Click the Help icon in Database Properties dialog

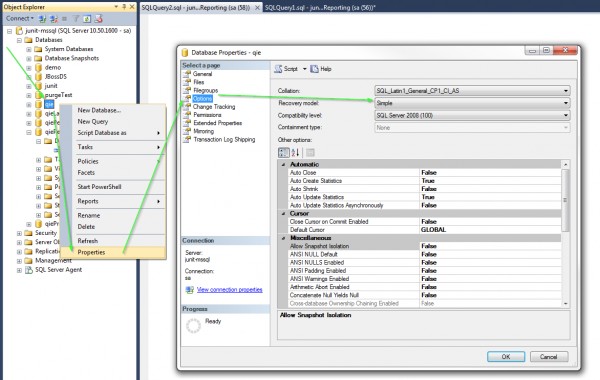click(x=314, y=69)
